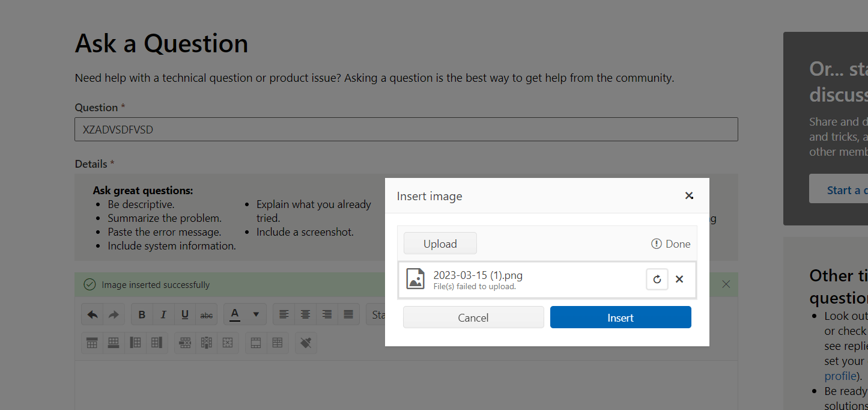Center align text

click(306, 314)
